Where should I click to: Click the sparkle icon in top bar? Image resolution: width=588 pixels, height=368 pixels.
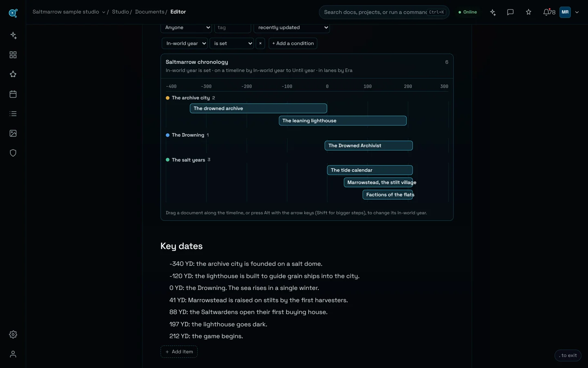(493, 12)
